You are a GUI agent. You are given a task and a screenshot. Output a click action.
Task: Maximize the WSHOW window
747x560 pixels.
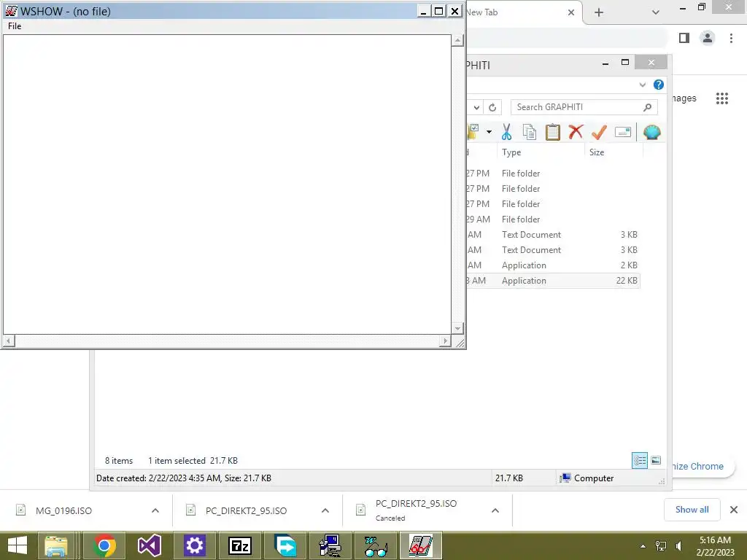click(x=438, y=11)
